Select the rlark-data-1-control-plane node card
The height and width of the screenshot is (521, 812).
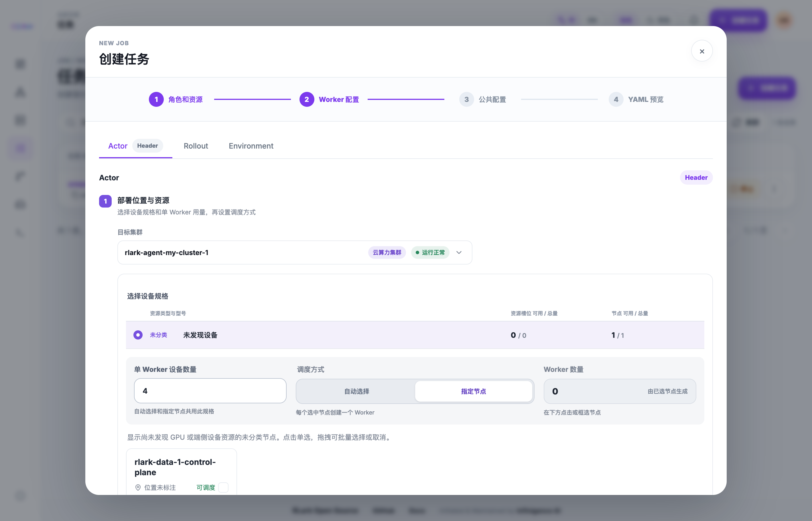(x=181, y=471)
